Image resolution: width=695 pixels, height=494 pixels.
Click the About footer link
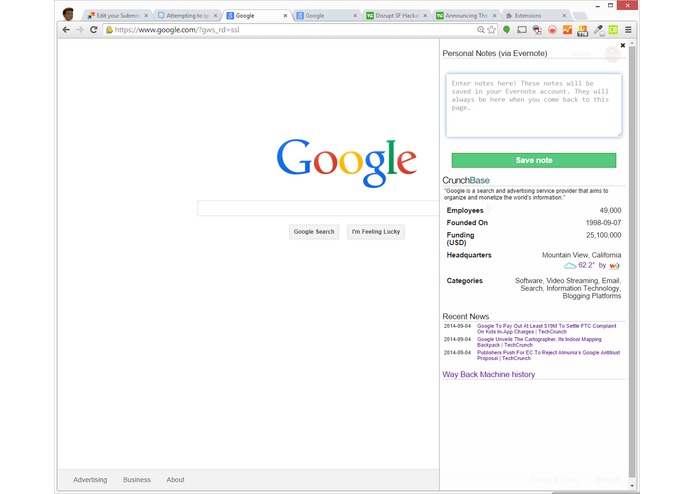(x=175, y=480)
